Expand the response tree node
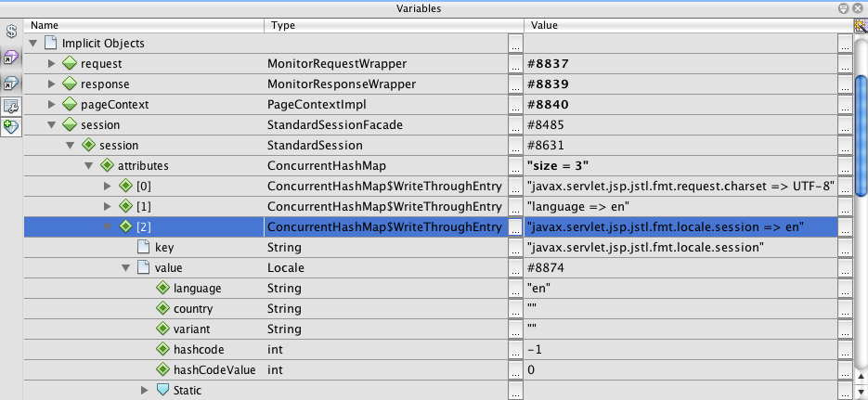The height and width of the screenshot is (400, 868). (52, 84)
